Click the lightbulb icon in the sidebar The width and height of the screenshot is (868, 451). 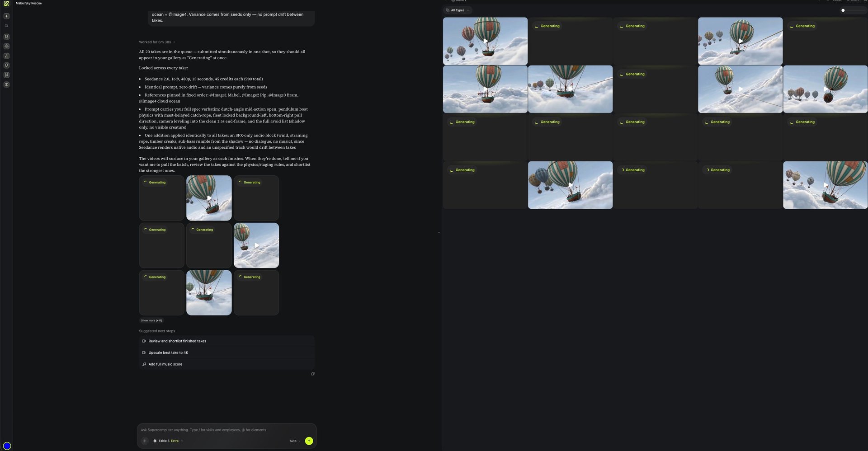[6, 66]
